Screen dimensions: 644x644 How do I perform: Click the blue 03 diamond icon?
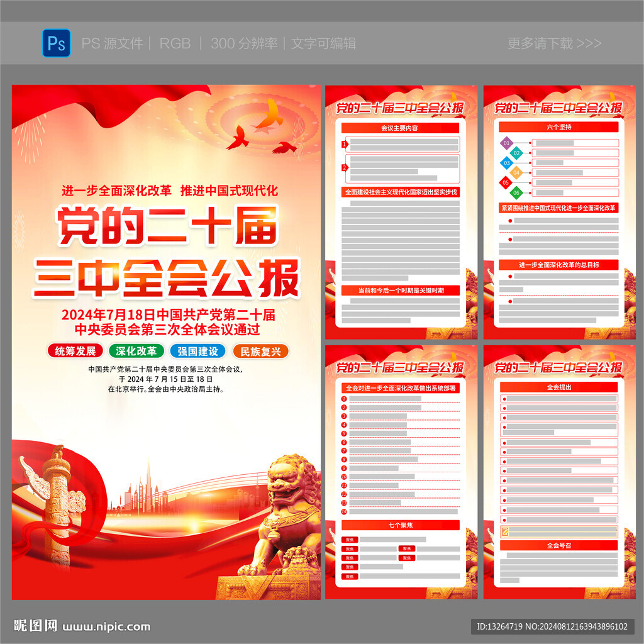coord(506,163)
